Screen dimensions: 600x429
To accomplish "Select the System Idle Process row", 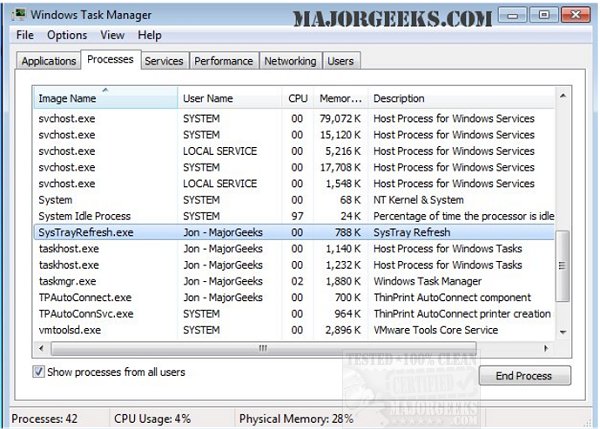I will point(294,216).
